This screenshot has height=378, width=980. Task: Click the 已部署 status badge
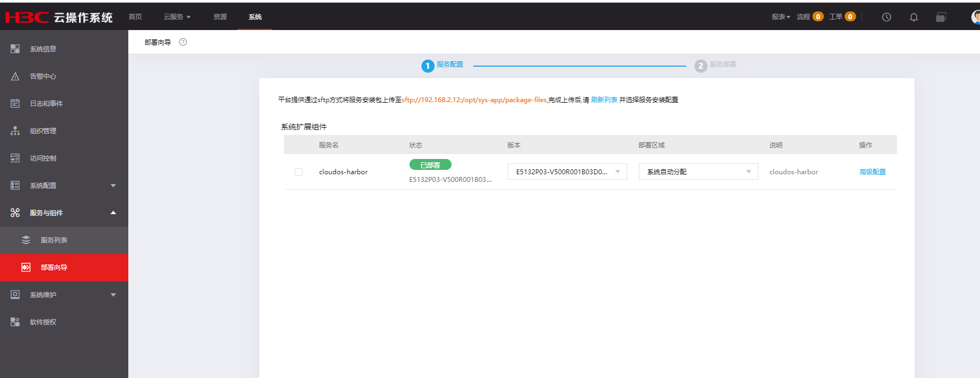click(430, 165)
